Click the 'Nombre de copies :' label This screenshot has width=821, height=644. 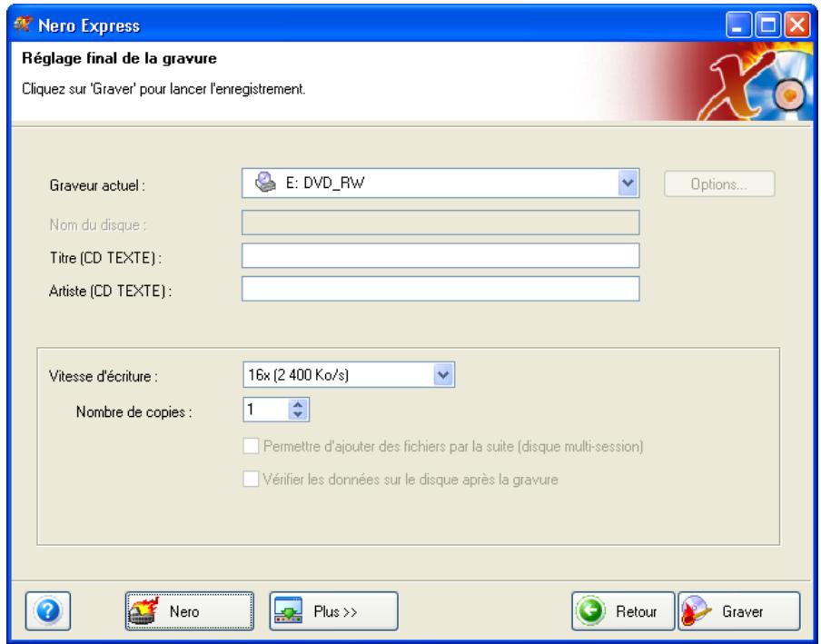point(134,412)
